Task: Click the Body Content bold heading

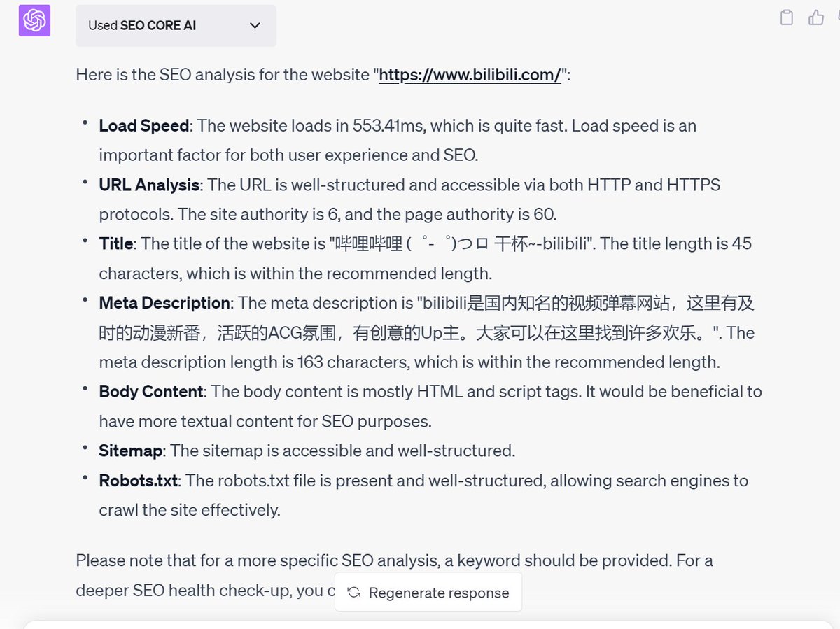Action: pos(151,392)
